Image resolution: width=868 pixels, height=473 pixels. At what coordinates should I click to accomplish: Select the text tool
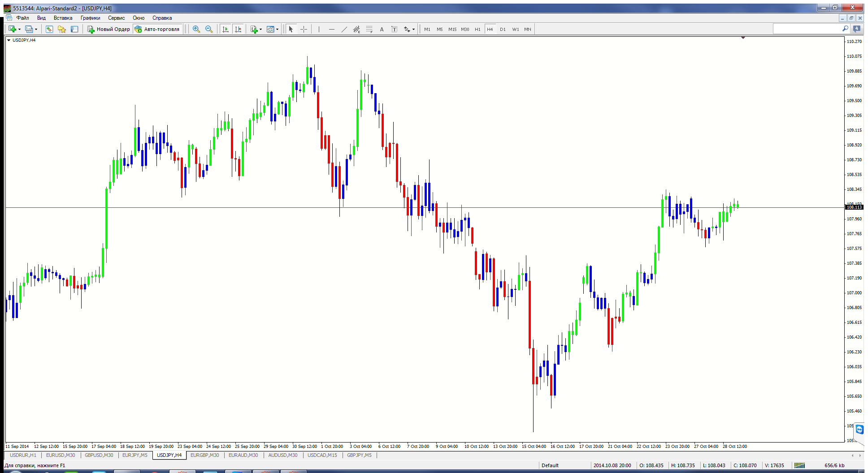point(382,29)
